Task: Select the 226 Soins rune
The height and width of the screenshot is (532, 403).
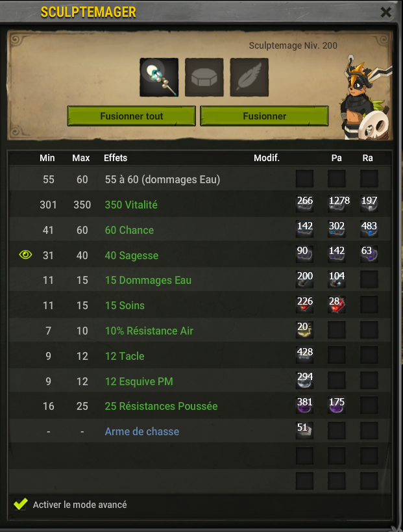Action: [304, 305]
